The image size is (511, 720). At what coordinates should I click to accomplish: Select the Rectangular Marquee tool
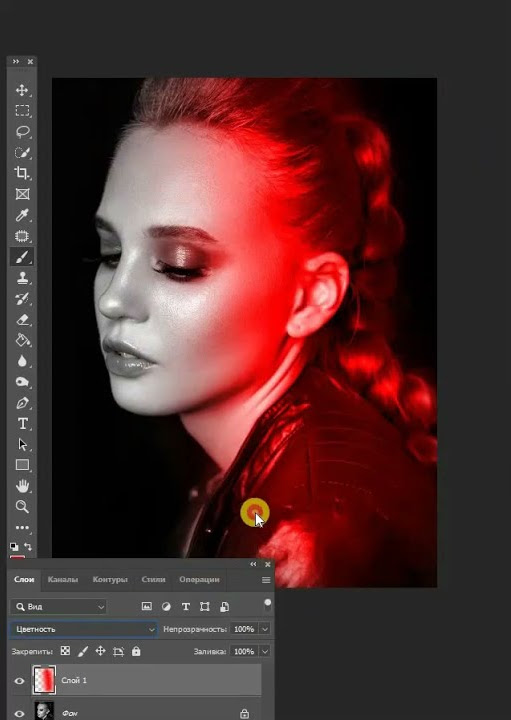click(22, 111)
